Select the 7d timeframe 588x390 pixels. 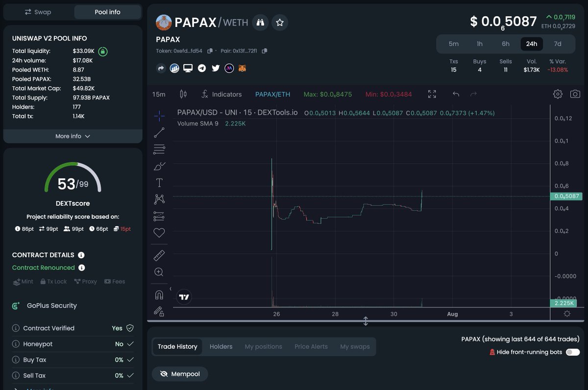coord(558,44)
